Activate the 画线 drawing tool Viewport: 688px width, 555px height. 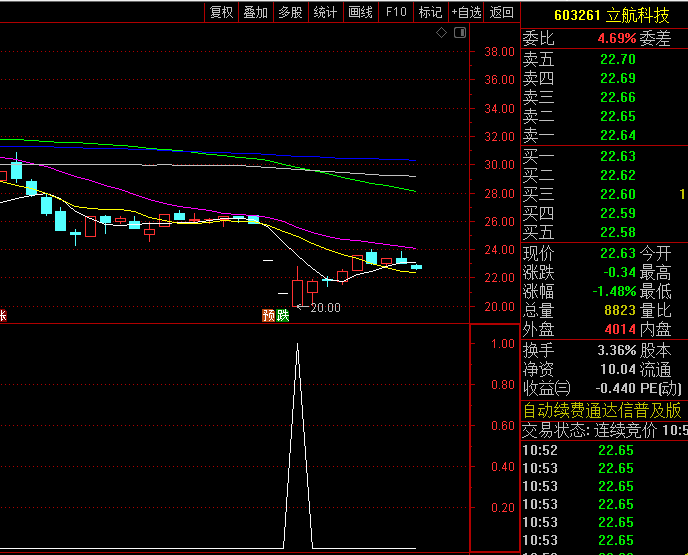(x=360, y=12)
